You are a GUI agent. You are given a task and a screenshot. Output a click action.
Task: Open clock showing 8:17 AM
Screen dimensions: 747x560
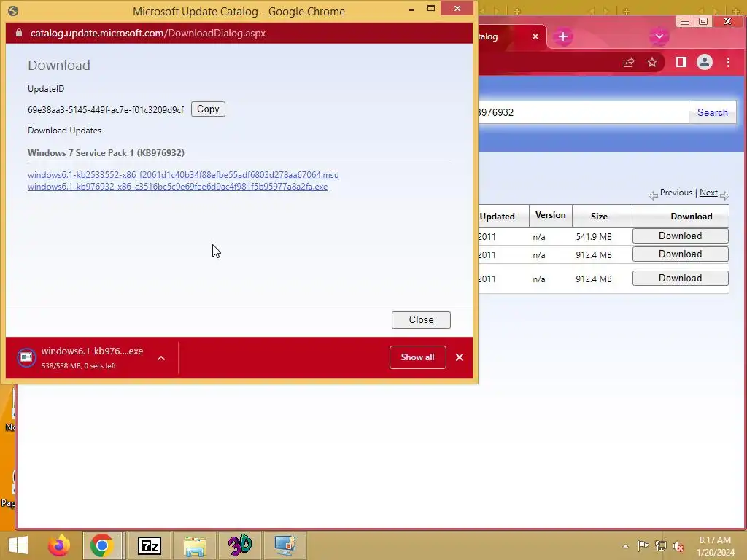click(715, 546)
